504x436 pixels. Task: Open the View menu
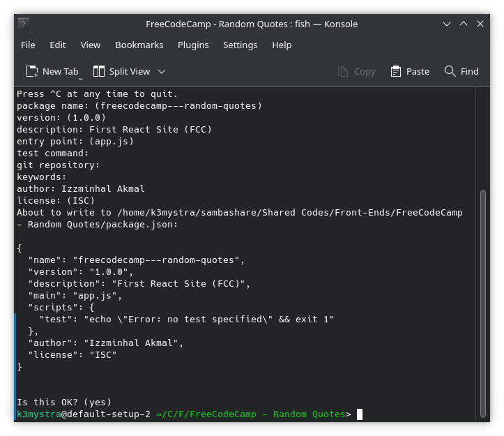tap(91, 45)
